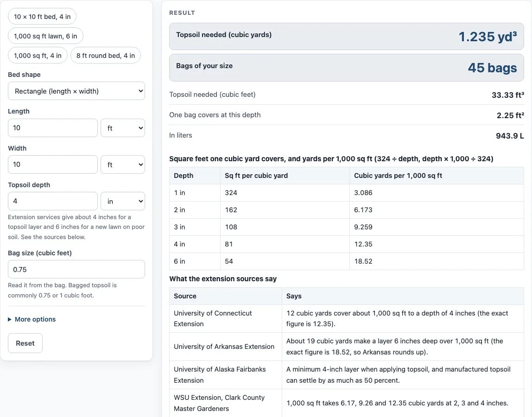Pick the 8 ft round bed, 4 in preset
Viewport: 532px width, 417px height.
(106, 55)
